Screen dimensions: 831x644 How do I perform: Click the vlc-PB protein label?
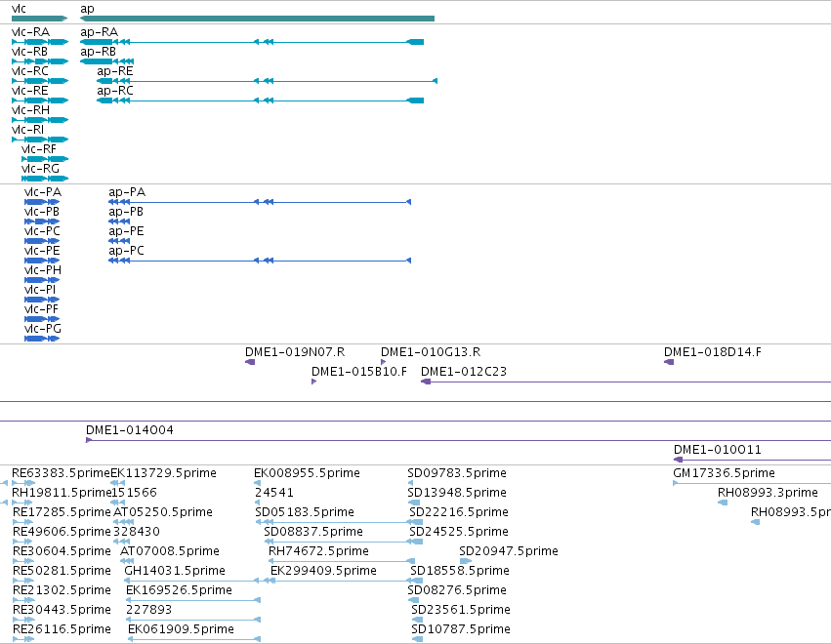pos(42,212)
